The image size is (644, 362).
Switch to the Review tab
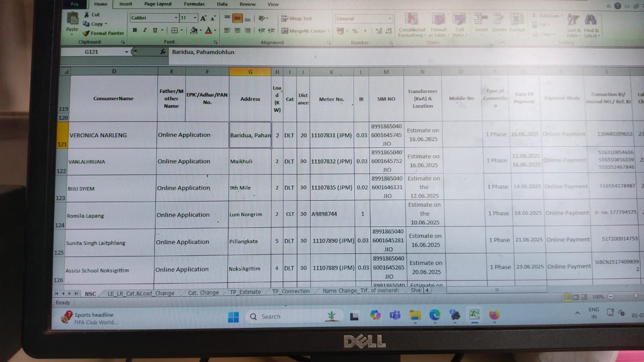coord(248,4)
